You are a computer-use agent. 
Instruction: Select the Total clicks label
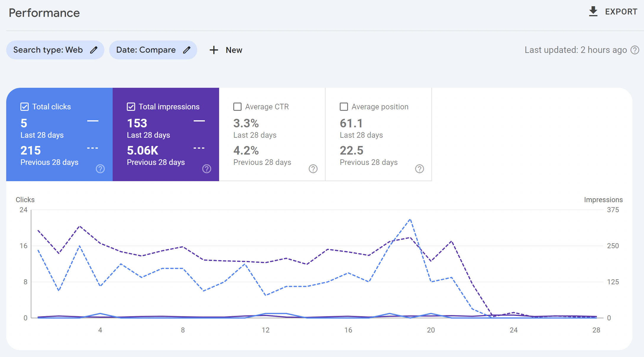(x=51, y=107)
